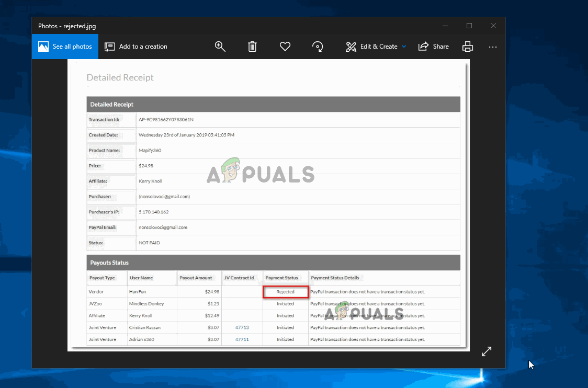Add photo to favorites with heart icon
This screenshot has width=588, height=388.
(285, 47)
